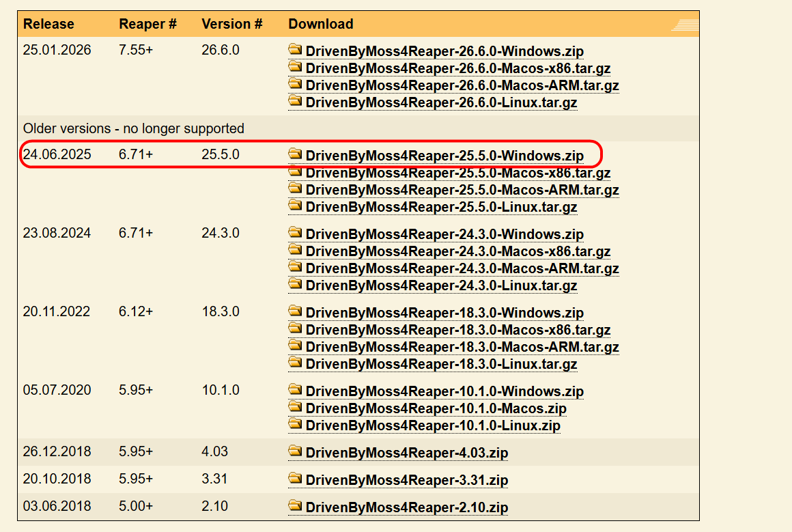This screenshot has height=532, width=792.
Task: Download DrivenByMoss4Reaper-25.5.0-Windows.zip
Action: [444, 156]
